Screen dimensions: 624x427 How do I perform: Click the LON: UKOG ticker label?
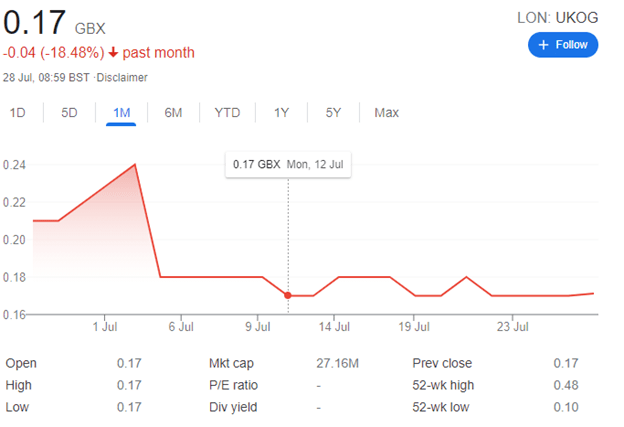[x=557, y=17]
